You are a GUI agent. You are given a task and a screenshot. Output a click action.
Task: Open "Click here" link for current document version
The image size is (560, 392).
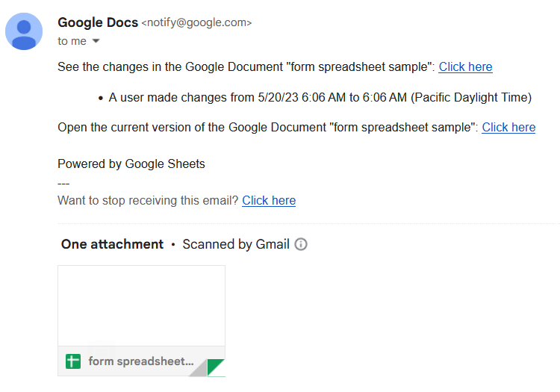point(508,127)
